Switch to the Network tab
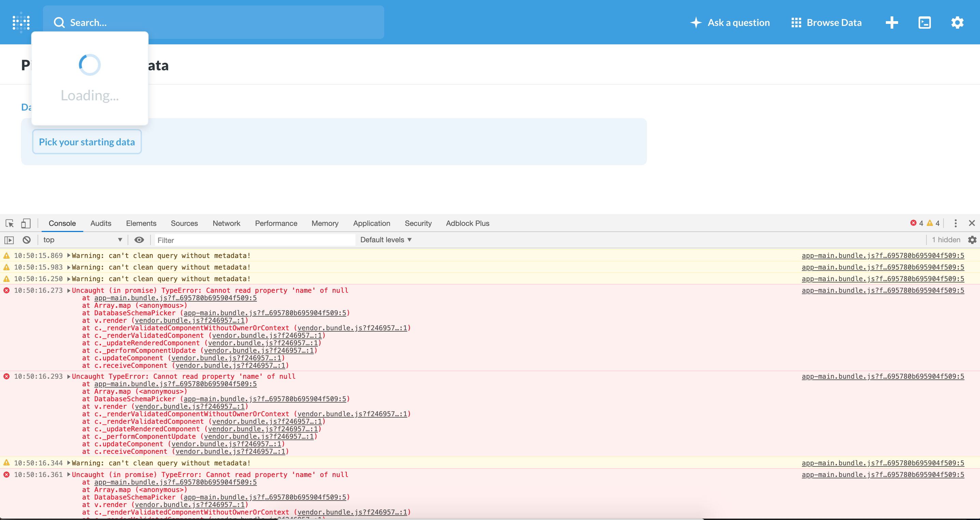980x520 pixels. pos(226,223)
